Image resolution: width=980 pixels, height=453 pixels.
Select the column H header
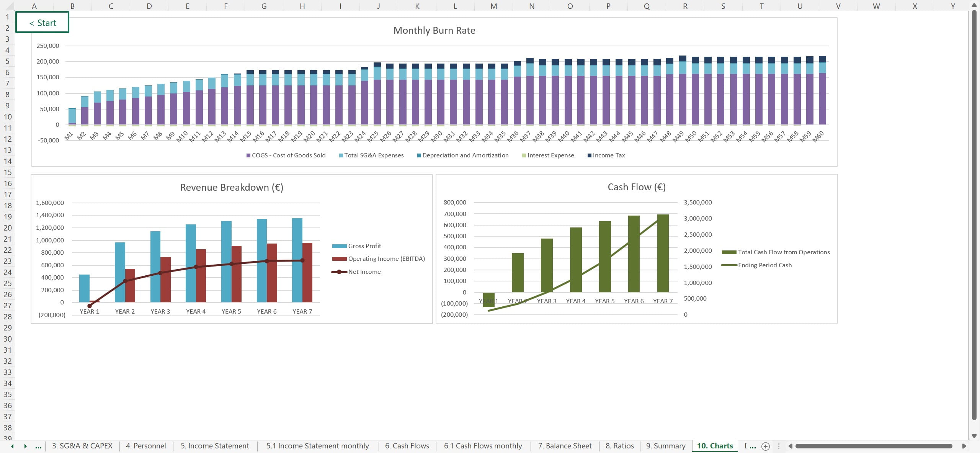(302, 6)
